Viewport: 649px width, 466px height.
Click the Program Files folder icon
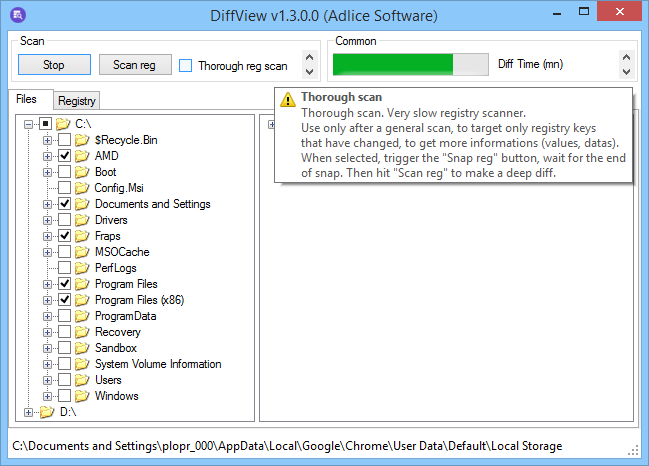coord(82,283)
